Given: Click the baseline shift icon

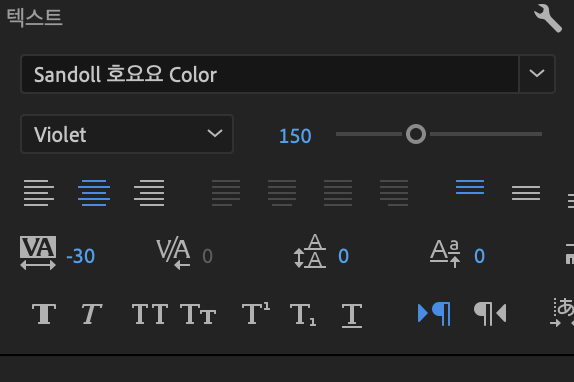Looking at the screenshot, I should click(x=445, y=253).
